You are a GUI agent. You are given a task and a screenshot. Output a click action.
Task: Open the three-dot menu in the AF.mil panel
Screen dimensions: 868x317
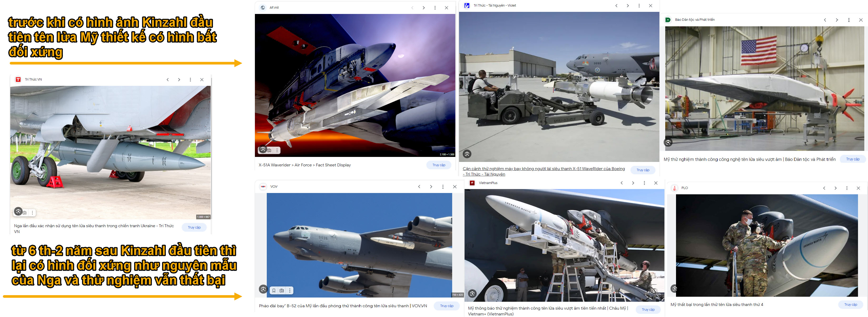pos(435,8)
